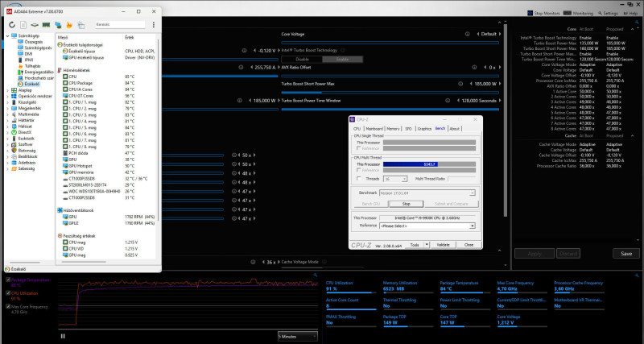Expand the Operációs rendszer tree node
The width and height of the screenshot is (644, 344).
coord(7,96)
